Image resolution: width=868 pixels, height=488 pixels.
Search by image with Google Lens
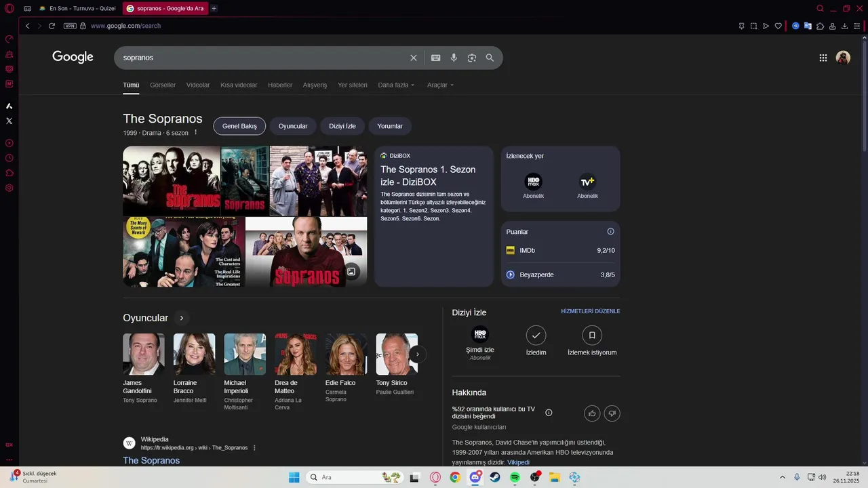pyautogui.click(x=472, y=58)
